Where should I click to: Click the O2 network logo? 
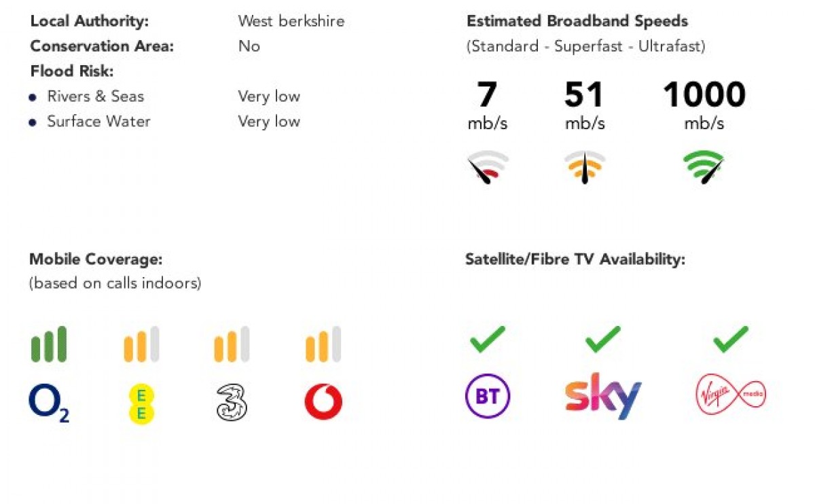49,403
